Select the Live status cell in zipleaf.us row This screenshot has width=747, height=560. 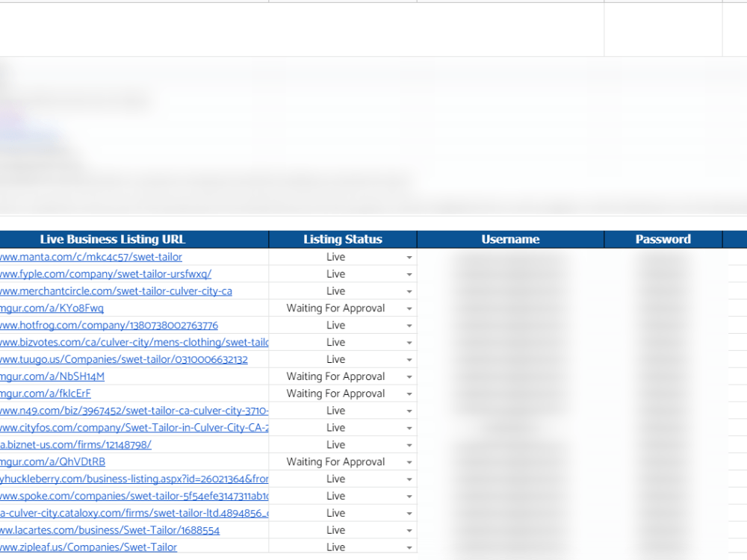click(x=343, y=547)
